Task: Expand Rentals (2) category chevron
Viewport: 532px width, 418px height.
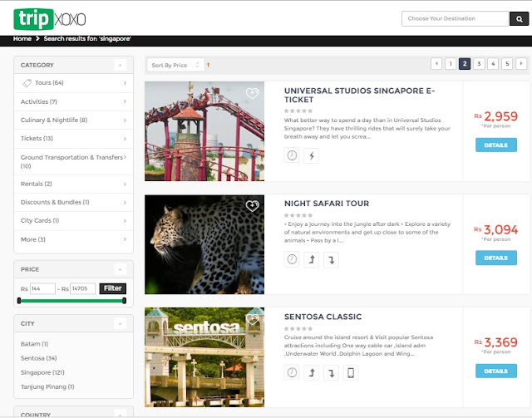Action: tap(125, 184)
